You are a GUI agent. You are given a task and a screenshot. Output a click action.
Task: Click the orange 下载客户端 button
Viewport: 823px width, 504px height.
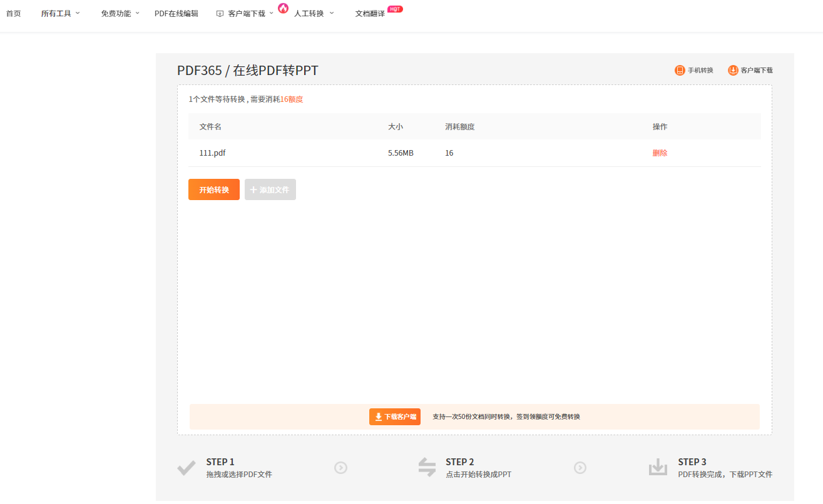(395, 416)
